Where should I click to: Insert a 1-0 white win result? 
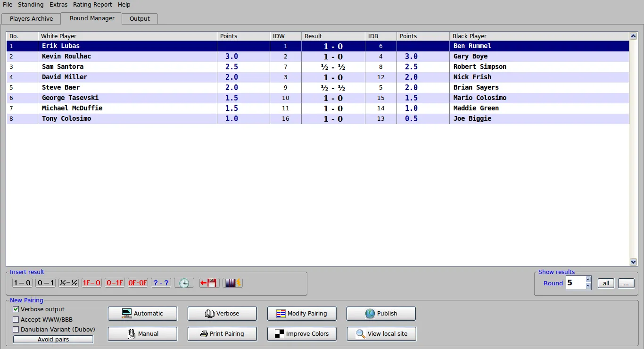[22, 283]
